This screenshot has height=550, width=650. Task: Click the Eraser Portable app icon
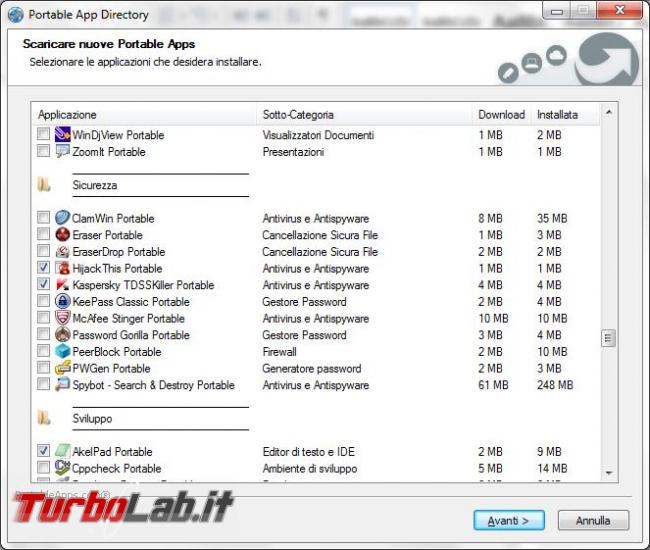pyautogui.click(x=63, y=235)
